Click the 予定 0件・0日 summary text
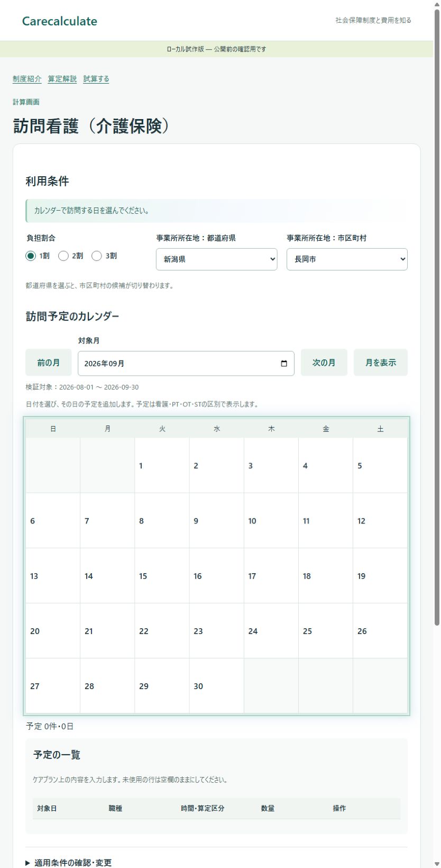 click(x=50, y=726)
